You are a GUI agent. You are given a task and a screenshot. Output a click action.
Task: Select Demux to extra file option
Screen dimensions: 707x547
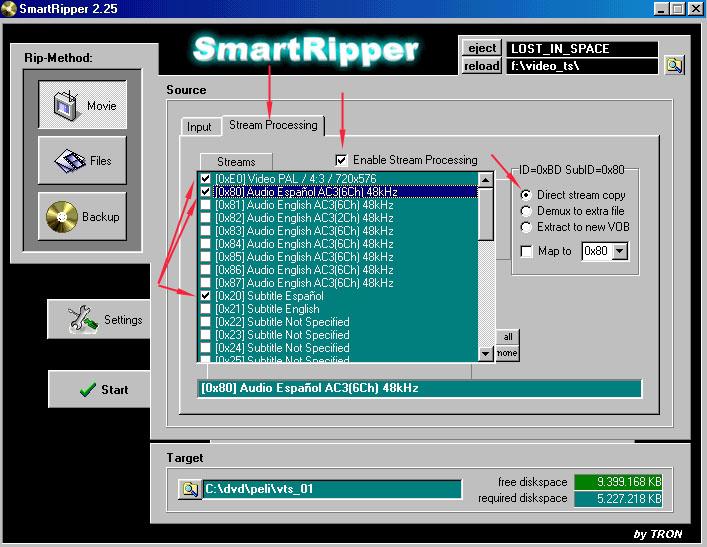point(526,211)
